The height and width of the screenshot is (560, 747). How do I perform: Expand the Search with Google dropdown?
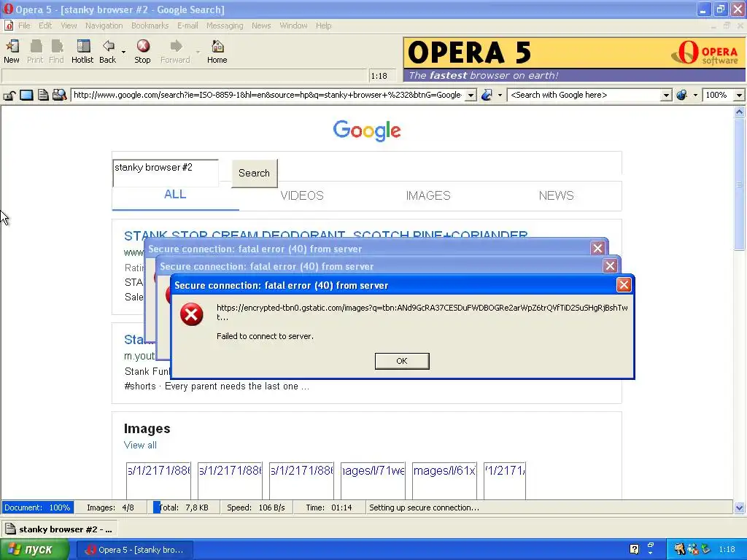(x=667, y=96)
